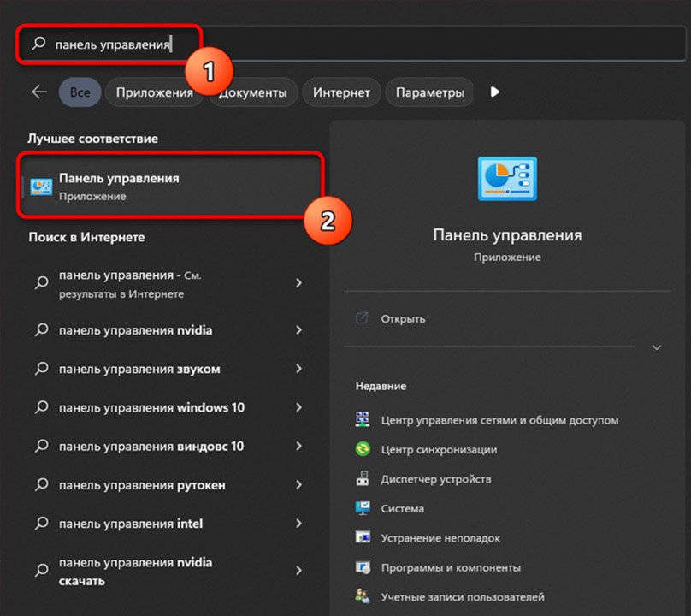The height and width of the screenshot is (616, 691).
Task: Switch to the Приложения filter tab
Action: [x=154, y=92]
